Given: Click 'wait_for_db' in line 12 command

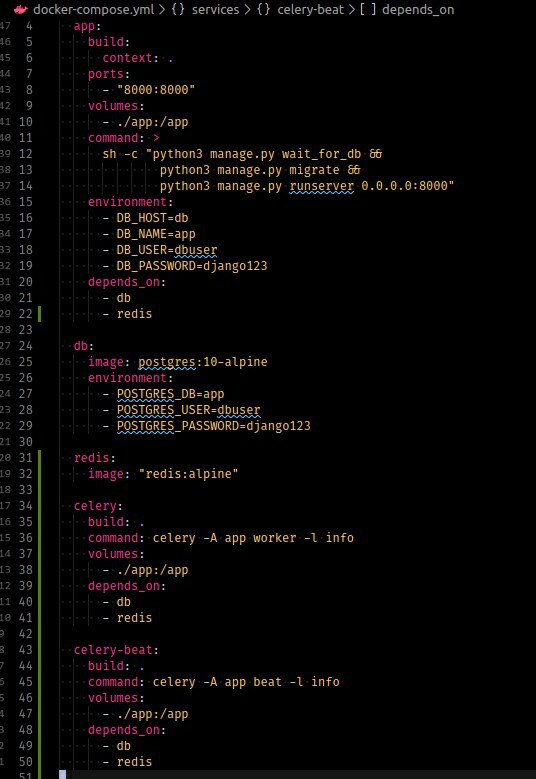Looking at the screenshot, I should coord(321,154).
